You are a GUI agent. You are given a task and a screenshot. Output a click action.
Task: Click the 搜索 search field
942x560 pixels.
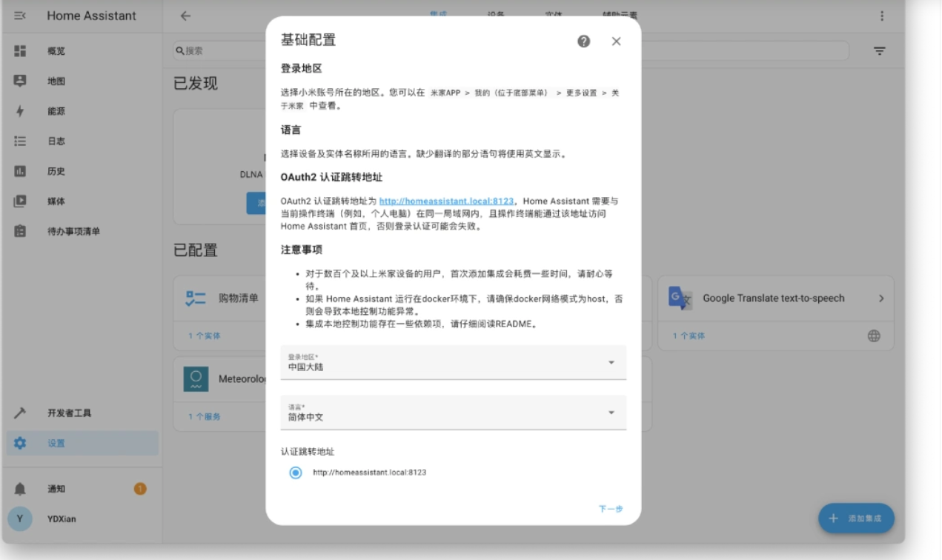[x=511, y=51]
